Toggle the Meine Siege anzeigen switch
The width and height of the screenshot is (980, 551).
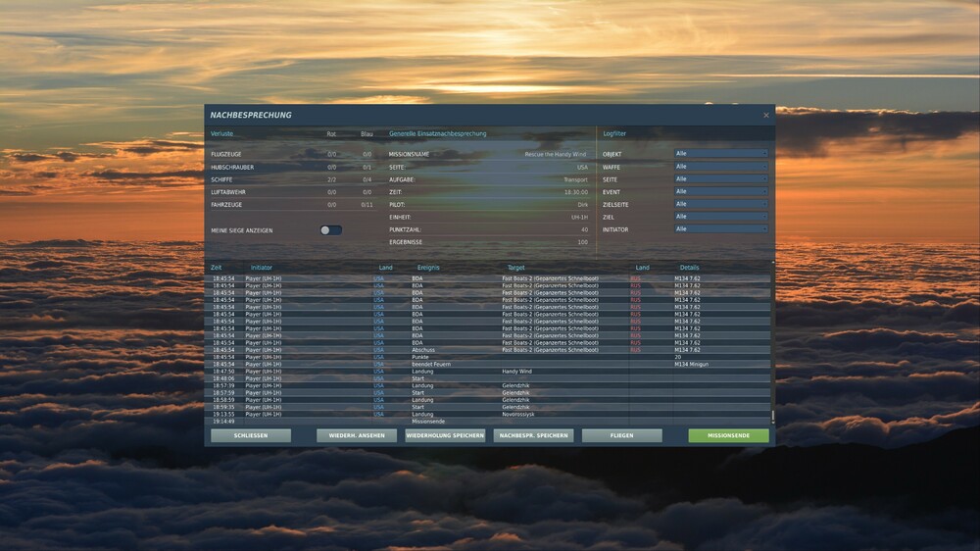[x=330, y=230]
